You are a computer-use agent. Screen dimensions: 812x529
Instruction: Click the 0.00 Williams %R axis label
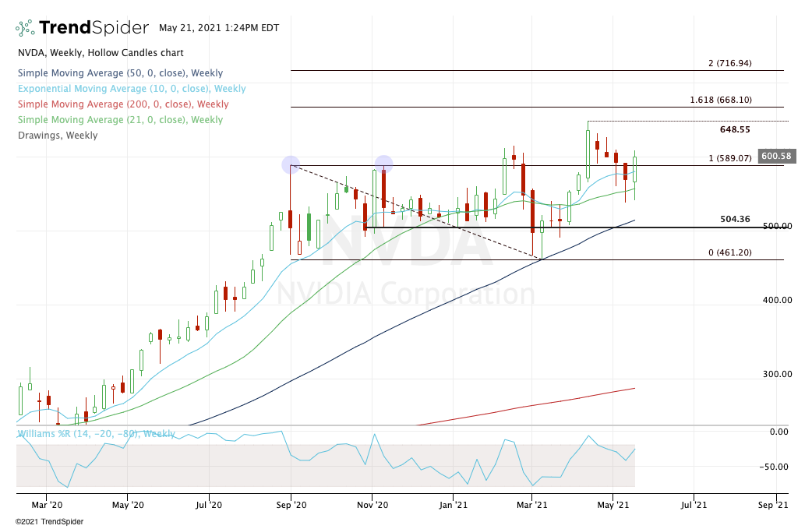(778, 432)
